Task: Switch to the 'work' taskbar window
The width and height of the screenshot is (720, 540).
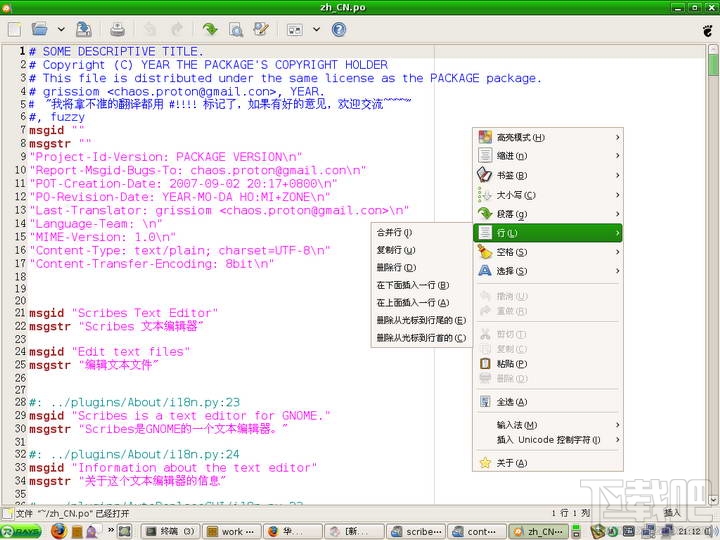Action: [x=232, y=532]
